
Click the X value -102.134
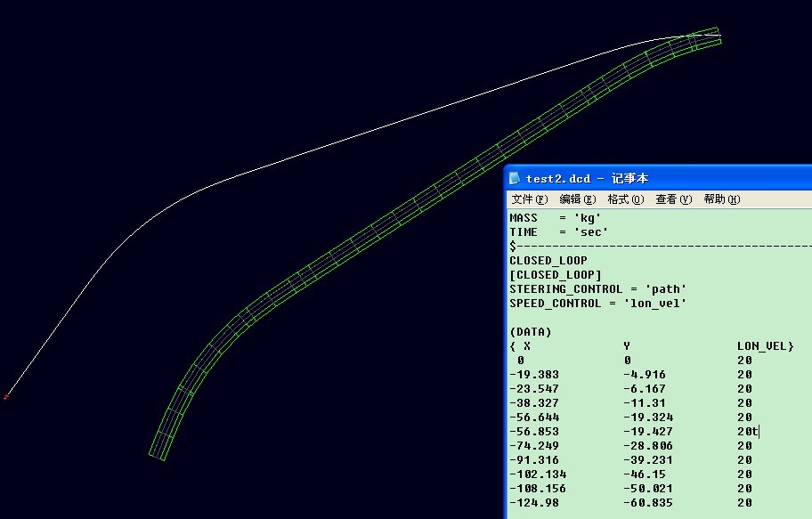(x=538, y=474)
